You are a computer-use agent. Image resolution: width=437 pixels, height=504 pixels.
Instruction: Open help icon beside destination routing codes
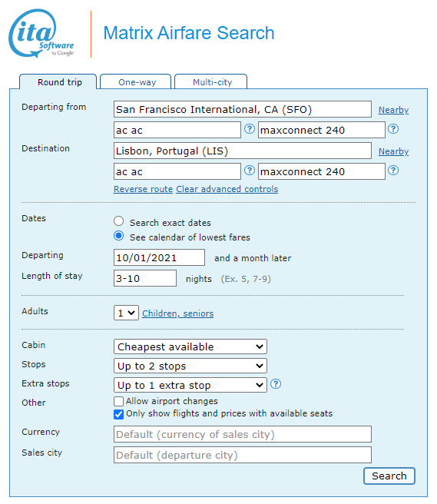click(x=250, y=171)
